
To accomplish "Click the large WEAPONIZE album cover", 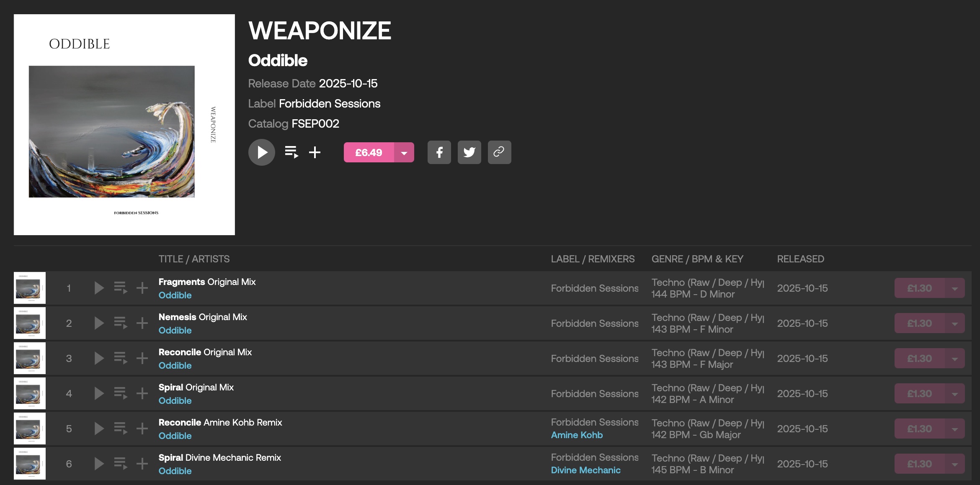I will click(124, 125).
